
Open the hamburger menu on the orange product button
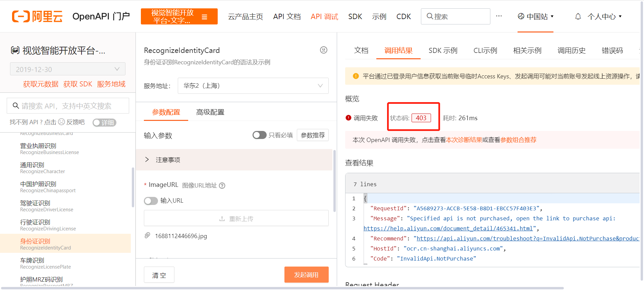tap(204, 17)
